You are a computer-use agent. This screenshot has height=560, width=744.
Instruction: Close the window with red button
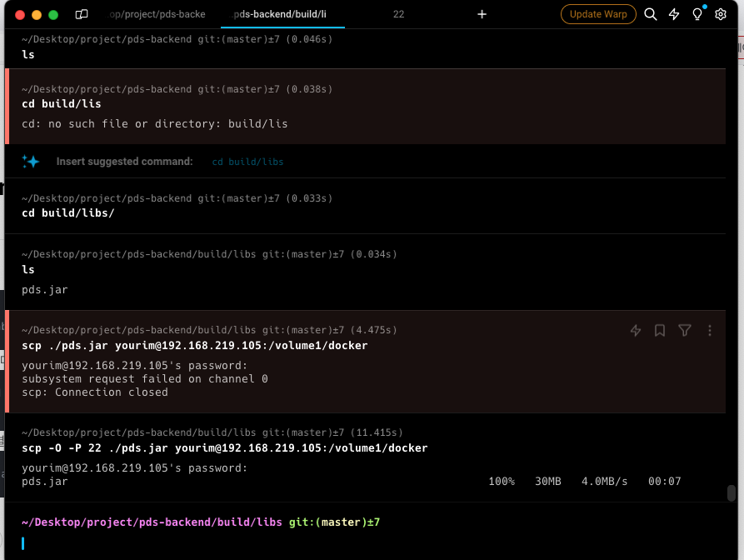click(x=20, y=15)
